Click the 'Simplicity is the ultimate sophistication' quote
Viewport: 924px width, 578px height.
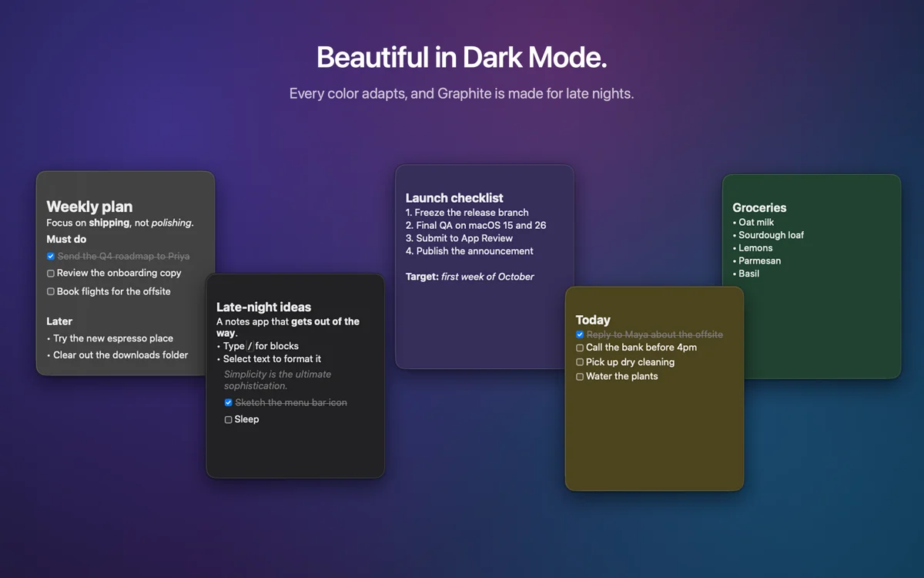click(x=277, y=380)
